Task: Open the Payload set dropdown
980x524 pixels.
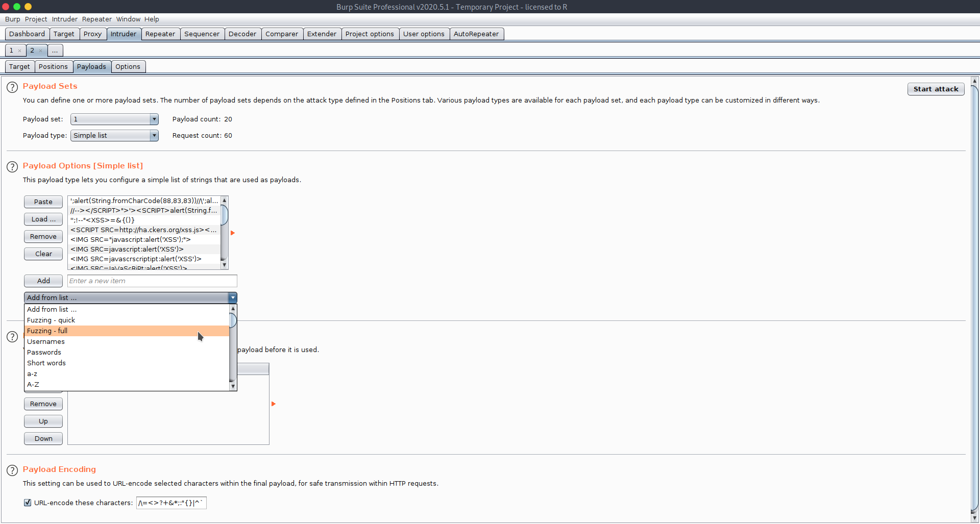Action: click(114, 119)
